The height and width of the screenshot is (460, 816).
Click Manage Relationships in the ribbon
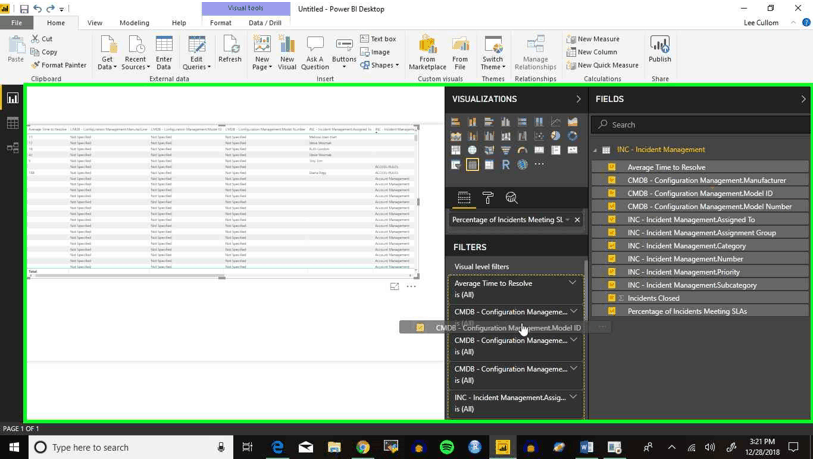[535, 53]
